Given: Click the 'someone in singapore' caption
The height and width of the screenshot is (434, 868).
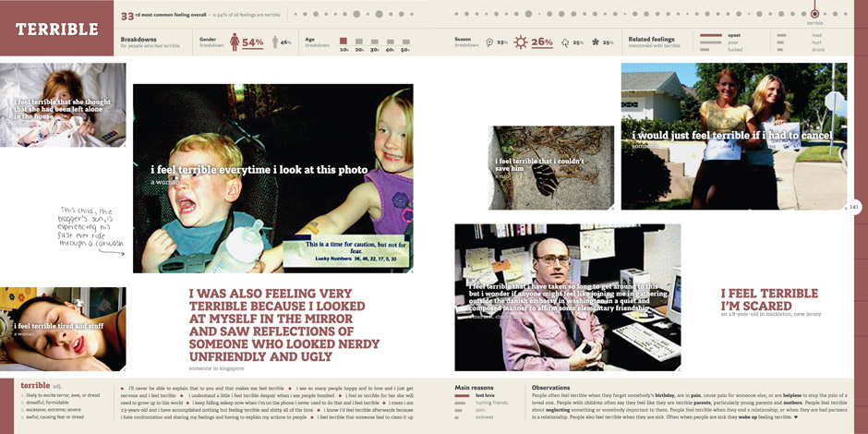Looking at the screenshot, I should 216,368.
